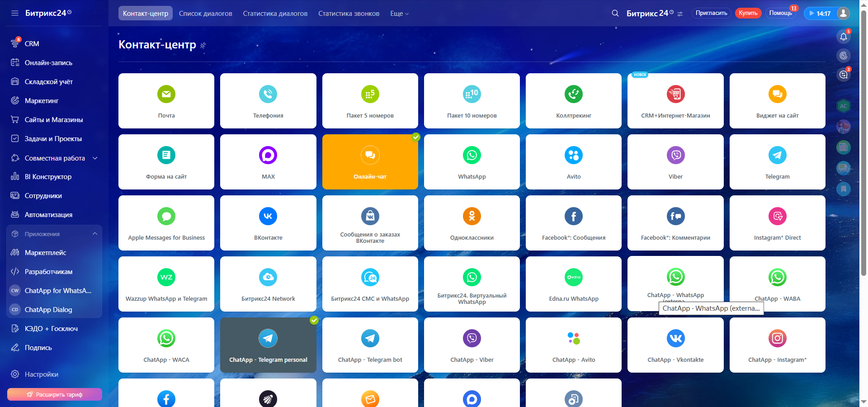Viewport: 868px width, 407px height.
Task: Click the Расширить тариф button
Action: 55,394
